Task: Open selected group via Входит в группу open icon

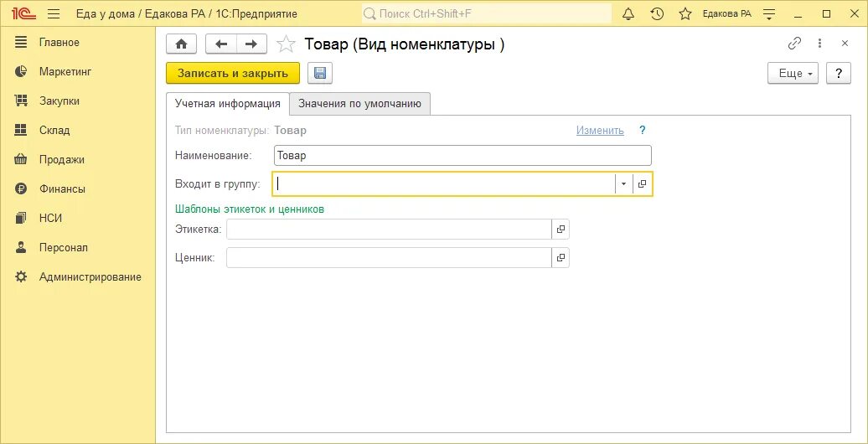Action: (x=642, y=184)
